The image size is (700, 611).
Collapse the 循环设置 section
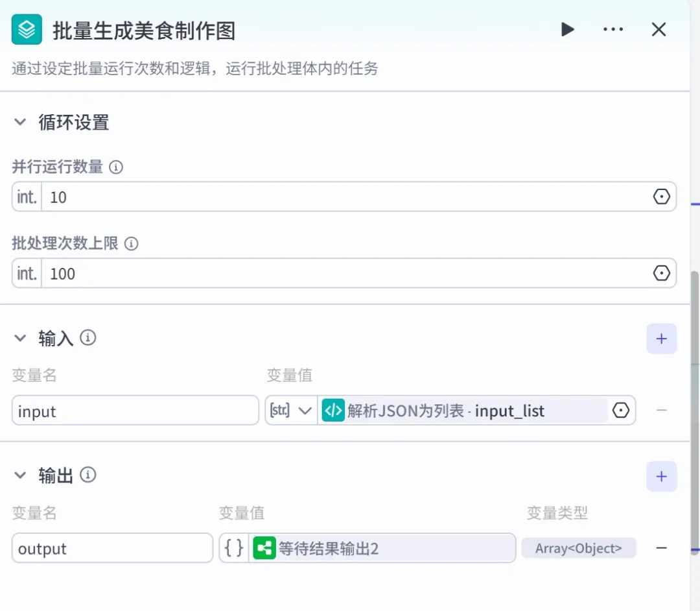20,121
